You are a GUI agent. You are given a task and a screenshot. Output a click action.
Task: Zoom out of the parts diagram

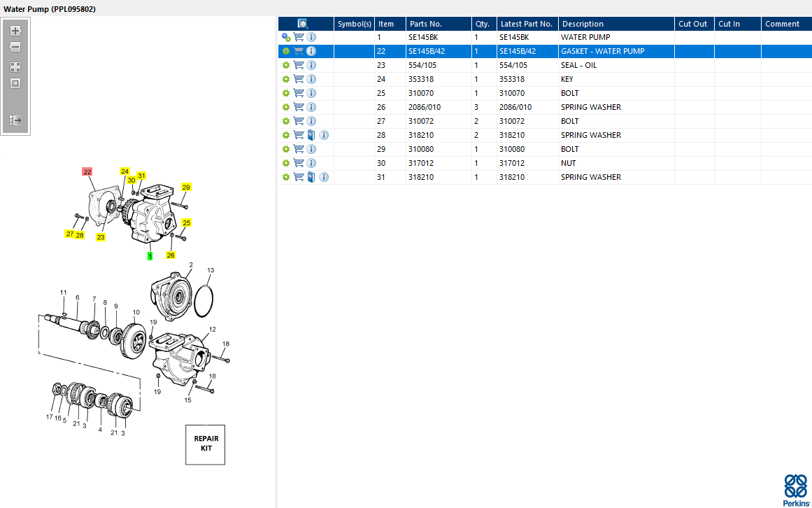(x=15, y=47)
